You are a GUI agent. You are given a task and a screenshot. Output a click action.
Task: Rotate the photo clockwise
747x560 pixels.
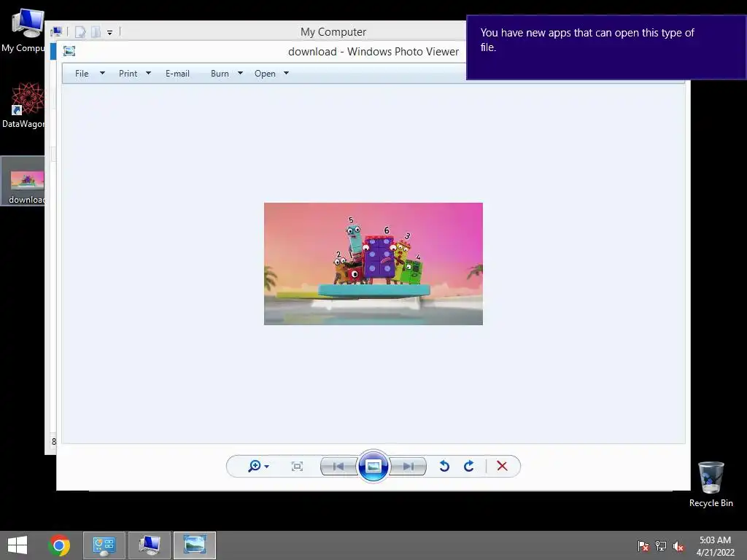pos(469,466)
